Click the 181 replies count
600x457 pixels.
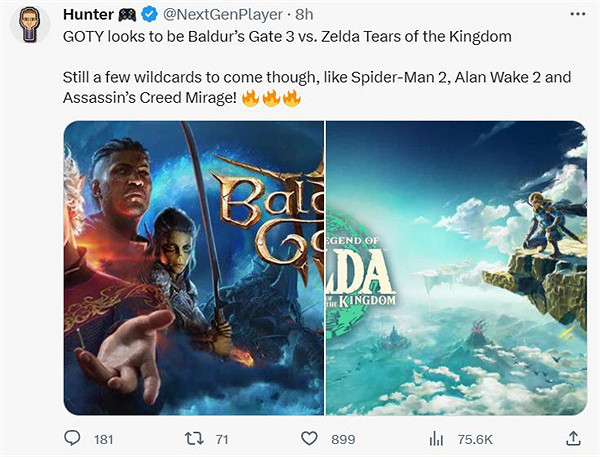[x=103, y=438]
